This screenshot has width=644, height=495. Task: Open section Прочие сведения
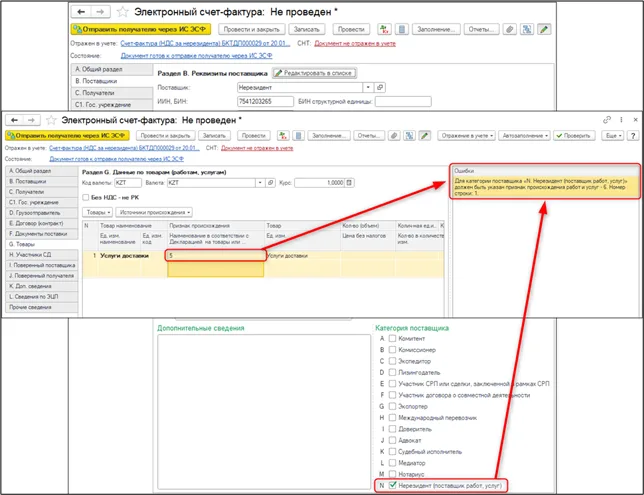click(x=41, y=307)
